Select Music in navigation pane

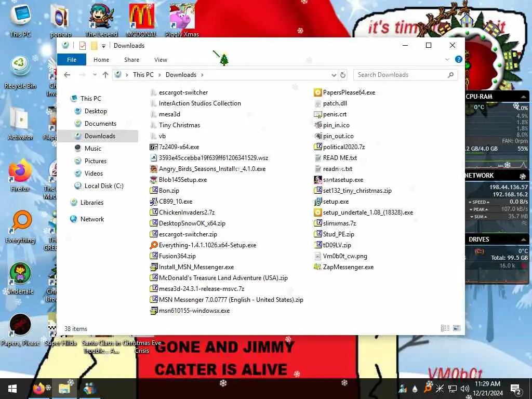tap(92, 148)
